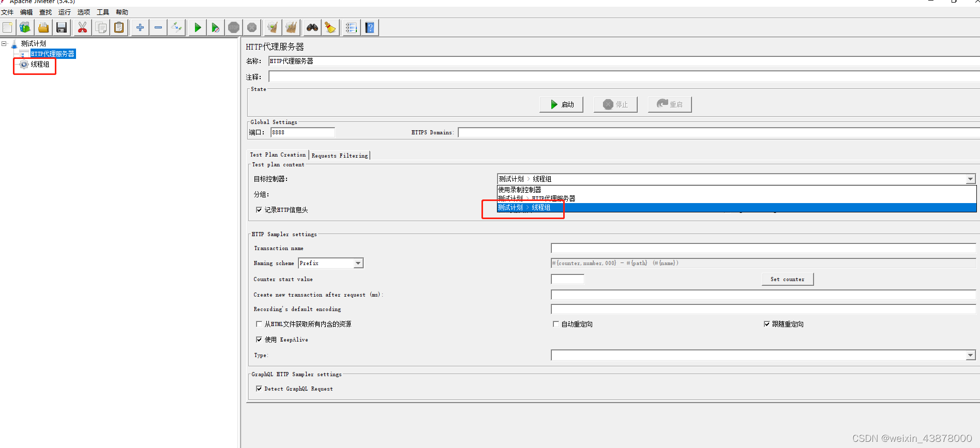
Task: Click the 停止 stop button
Action: point(615,104)
